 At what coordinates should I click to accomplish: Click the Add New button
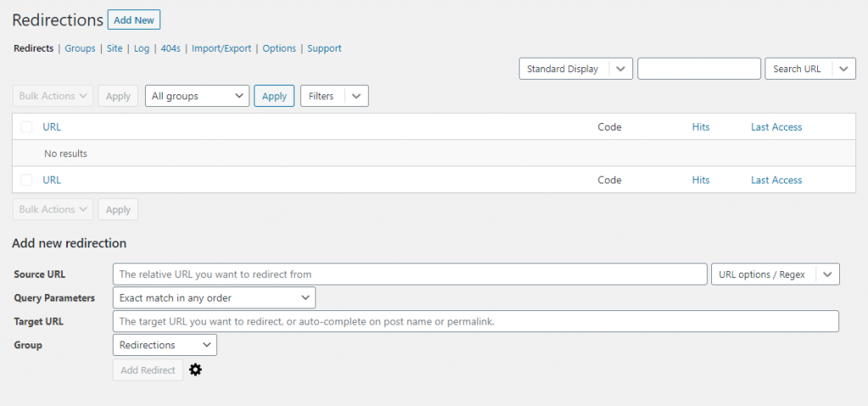(134, 20)
